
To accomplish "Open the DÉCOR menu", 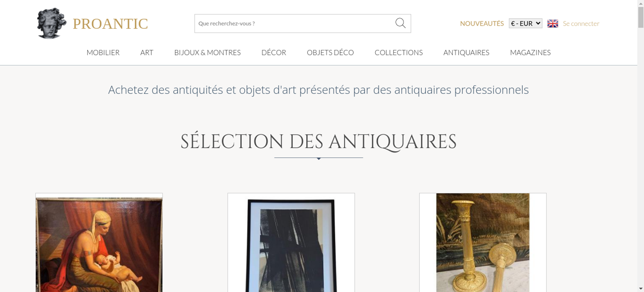I will click(x=274, y=52).
